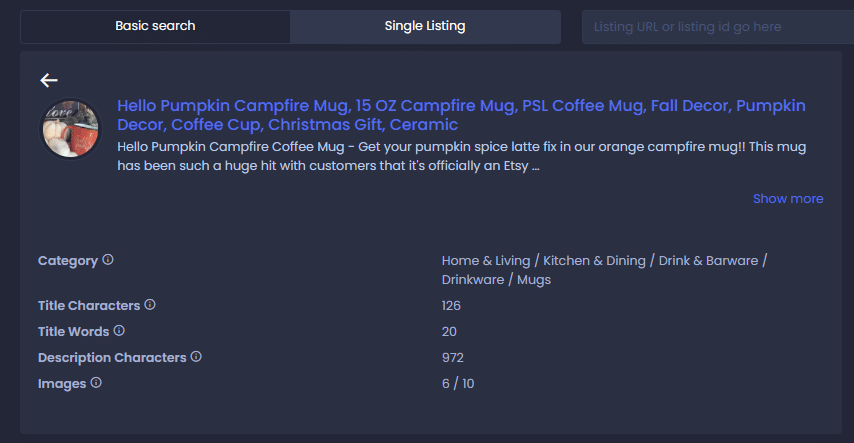Switch to the Basic search tab
This screenshot has width=854, height=443.
(155, 26)
